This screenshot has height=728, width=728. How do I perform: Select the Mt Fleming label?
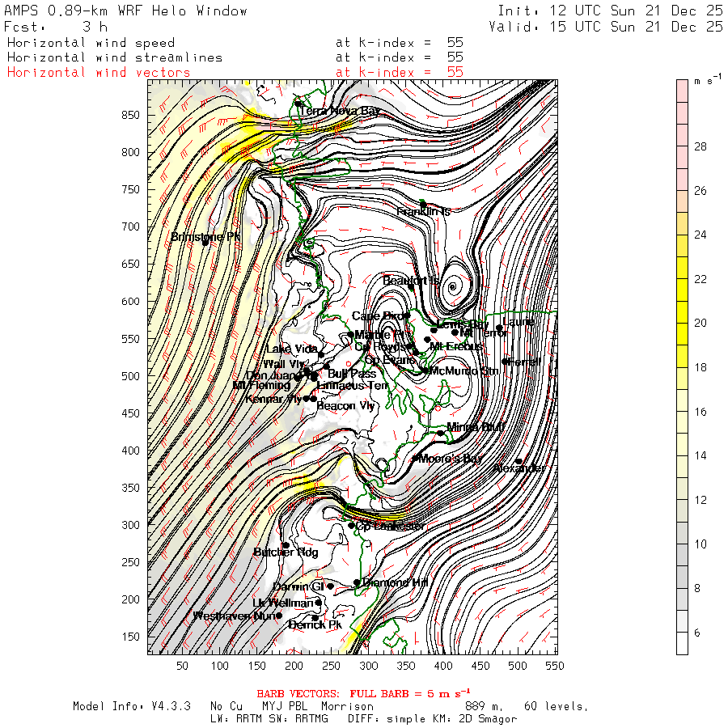261,385
